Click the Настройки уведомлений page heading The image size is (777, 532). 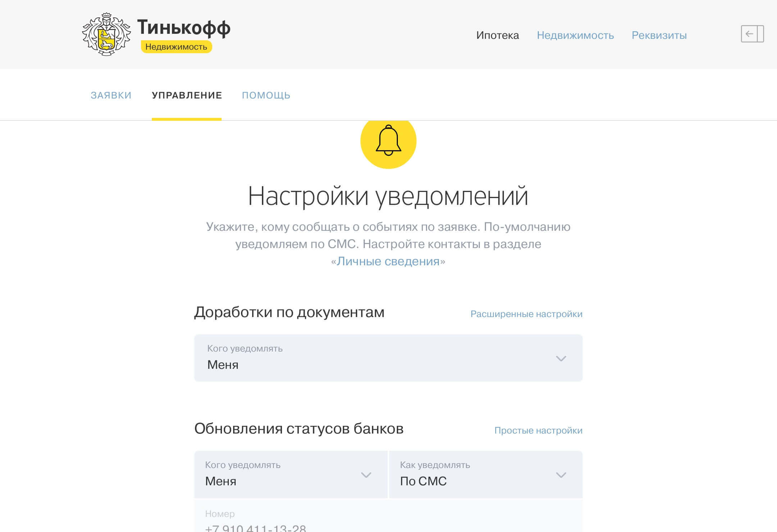pyautogui.click(x=388, y=196)
